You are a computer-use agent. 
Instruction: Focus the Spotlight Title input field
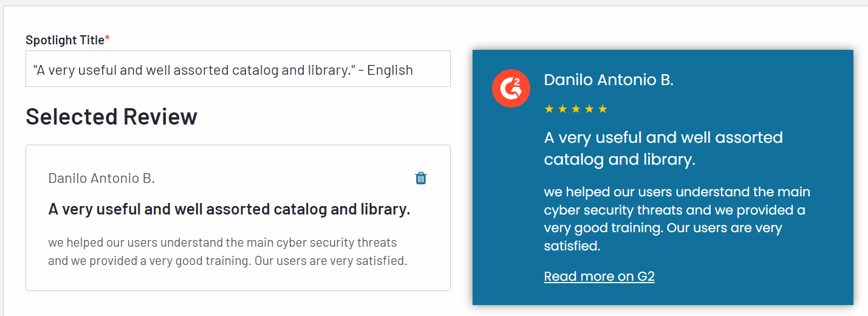point(238,69)
